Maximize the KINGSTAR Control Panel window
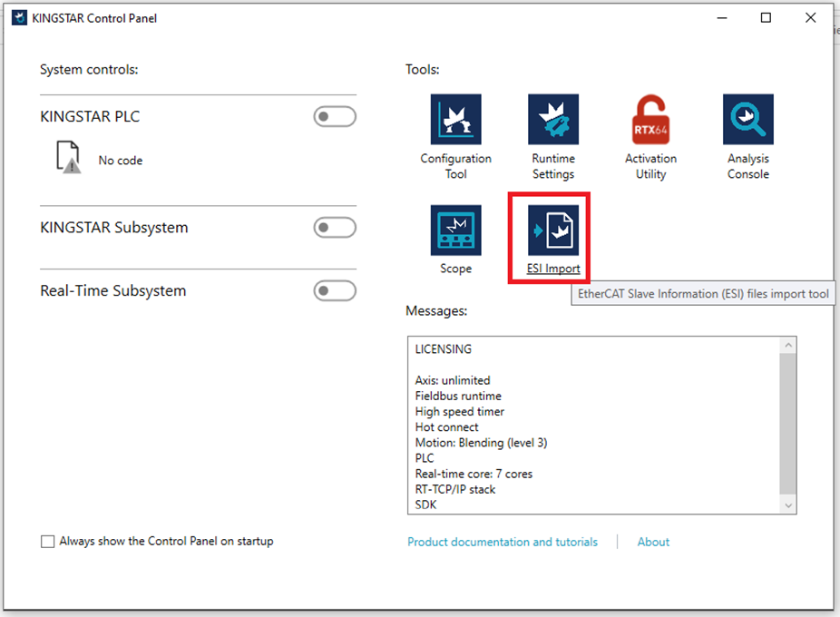The width and height of the screenshot is (840, 617). tap(766, 18)
